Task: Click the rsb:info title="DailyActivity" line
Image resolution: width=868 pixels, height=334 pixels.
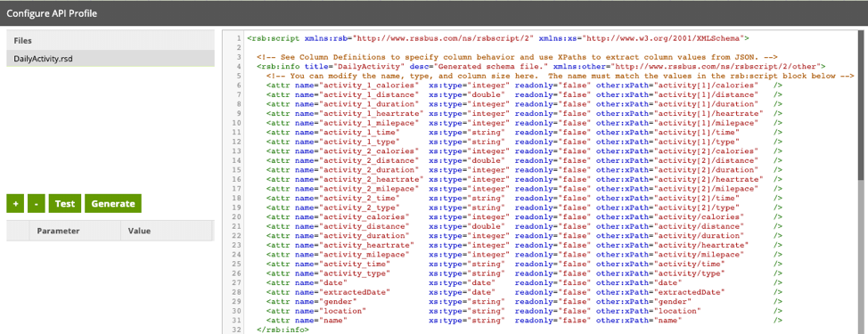Action: tap(541, 66)
